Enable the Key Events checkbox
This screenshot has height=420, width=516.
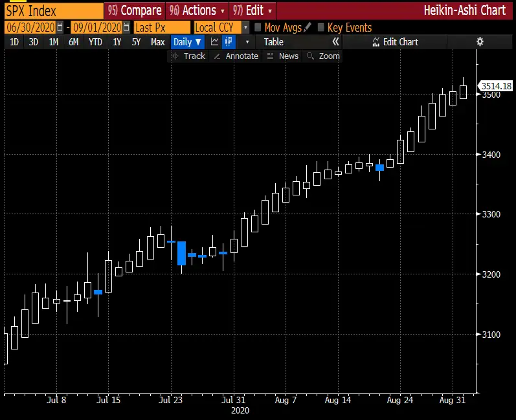click(321, 28)
